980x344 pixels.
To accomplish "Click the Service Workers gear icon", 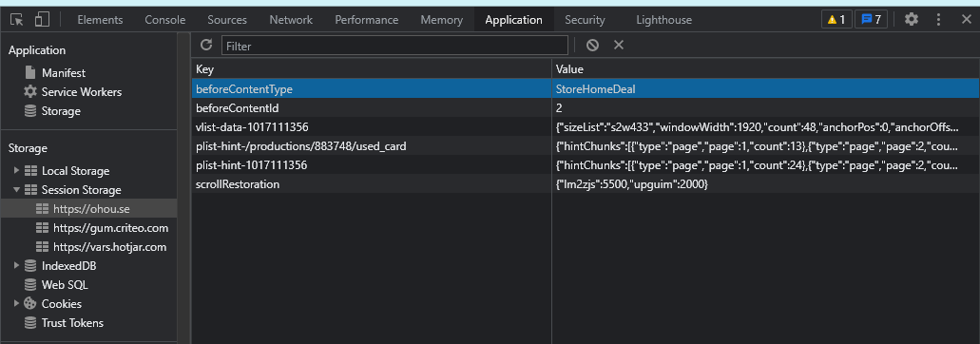I will (30, 92).
